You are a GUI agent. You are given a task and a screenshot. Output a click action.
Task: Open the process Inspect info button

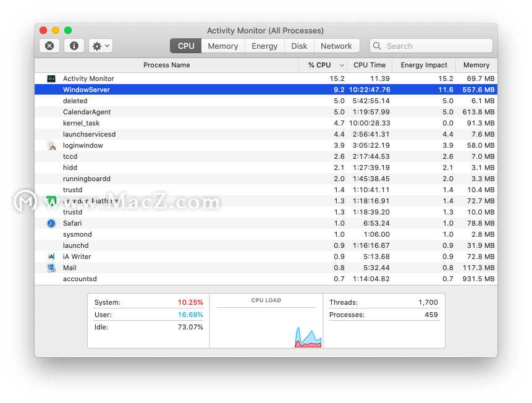[x=74, y=46]
